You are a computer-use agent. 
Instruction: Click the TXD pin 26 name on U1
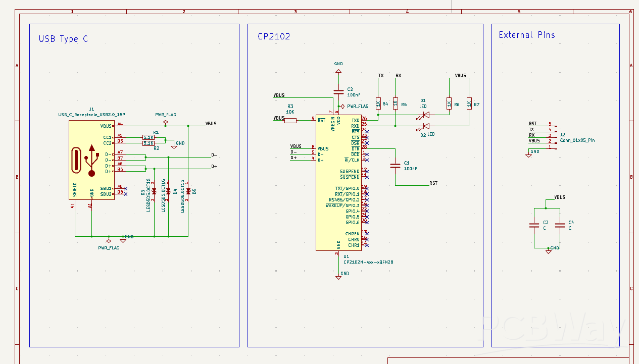(x=356, y=120)
